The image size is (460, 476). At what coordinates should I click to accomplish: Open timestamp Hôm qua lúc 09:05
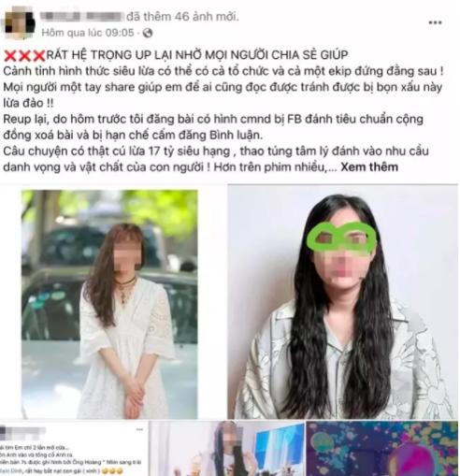[88, 33]
